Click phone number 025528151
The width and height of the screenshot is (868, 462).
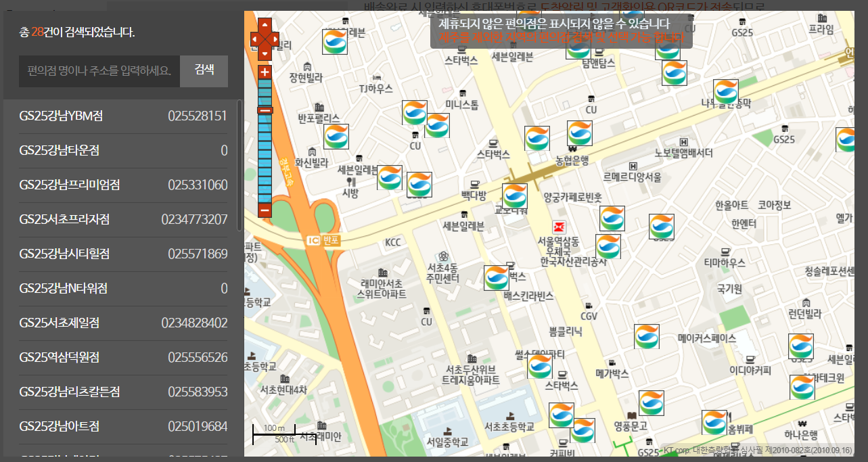pyautogui.click(x=198, y=116)
